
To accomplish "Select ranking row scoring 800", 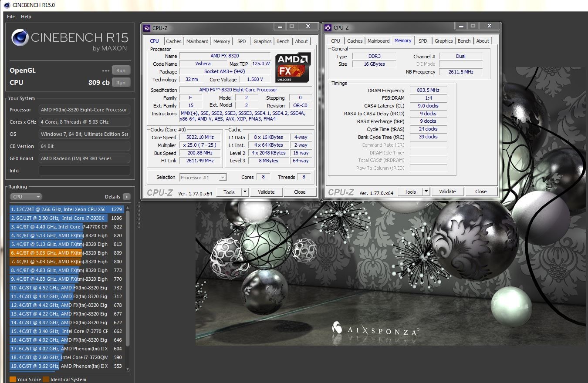I will tap(67, 262).
